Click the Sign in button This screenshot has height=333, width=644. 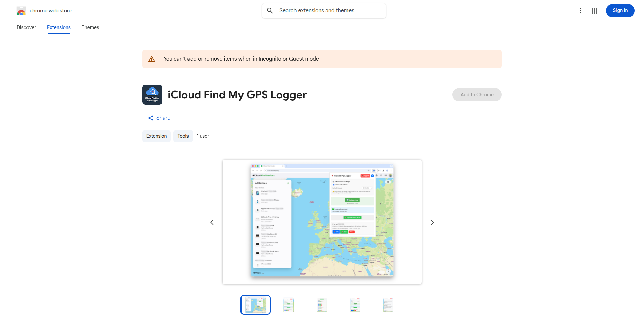(620, 10)
